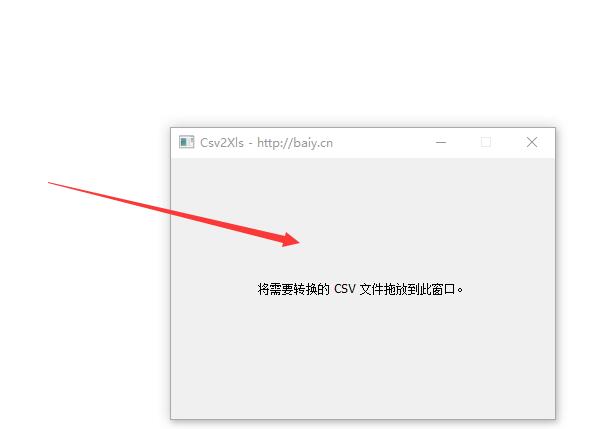Click the white background above the window
589x429 pixels.
[x=294, y=62]
